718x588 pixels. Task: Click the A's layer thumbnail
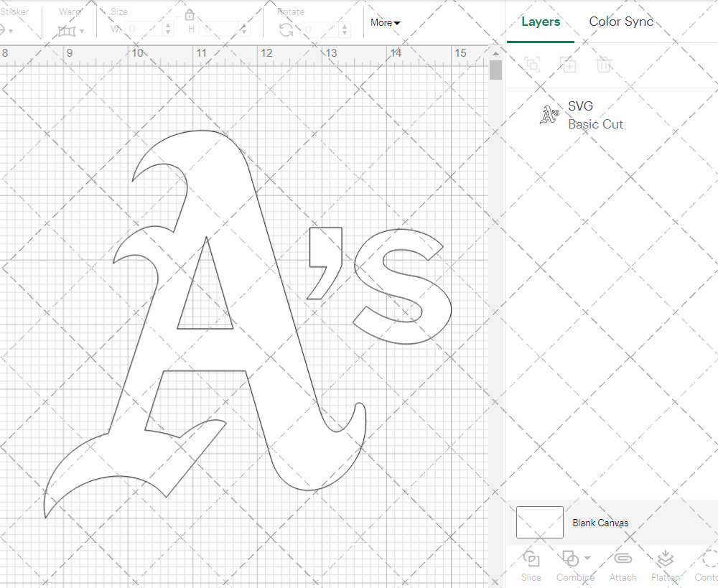(549, 115)
